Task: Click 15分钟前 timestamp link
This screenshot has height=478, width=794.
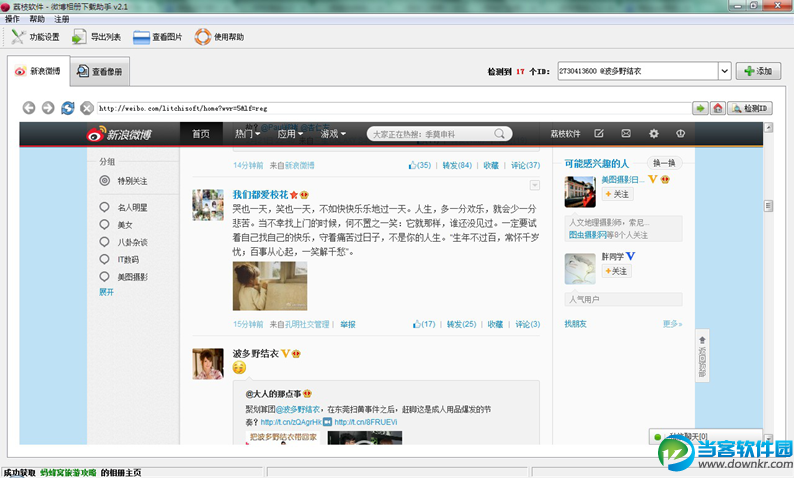Action: (x=248, y=324)
